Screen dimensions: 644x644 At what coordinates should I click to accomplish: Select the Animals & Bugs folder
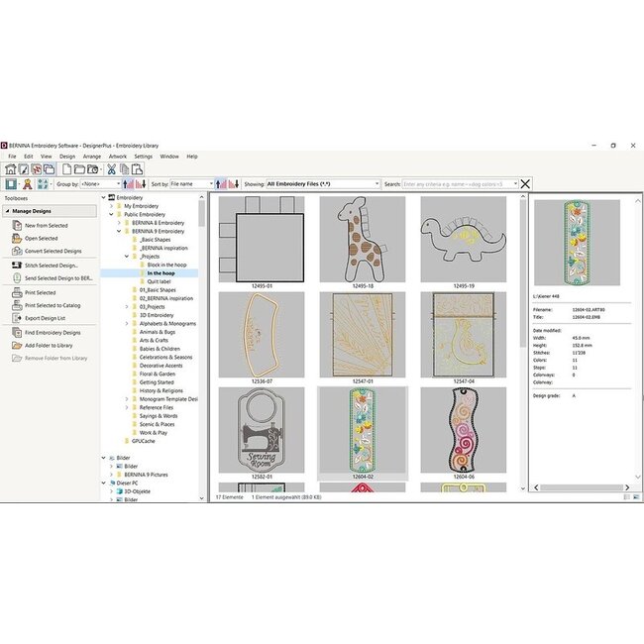tap(158, 332)
